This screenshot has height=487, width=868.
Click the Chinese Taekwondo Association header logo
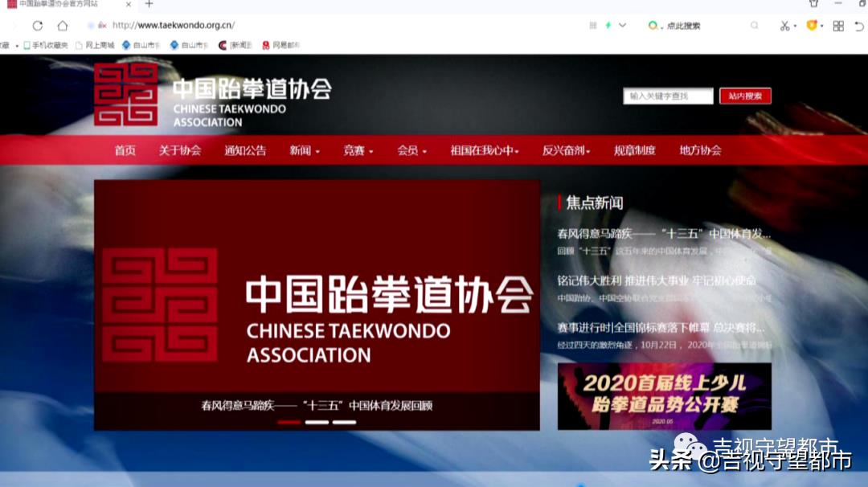pos(212,95)
